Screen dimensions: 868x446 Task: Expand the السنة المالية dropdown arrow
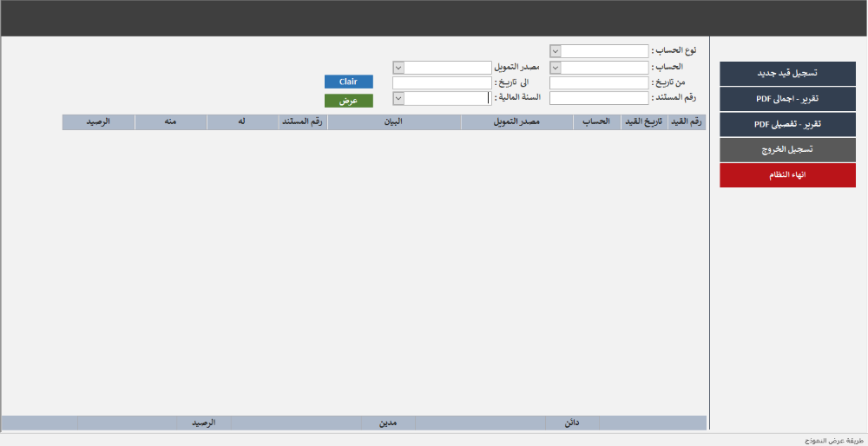[x=398, y=99]
